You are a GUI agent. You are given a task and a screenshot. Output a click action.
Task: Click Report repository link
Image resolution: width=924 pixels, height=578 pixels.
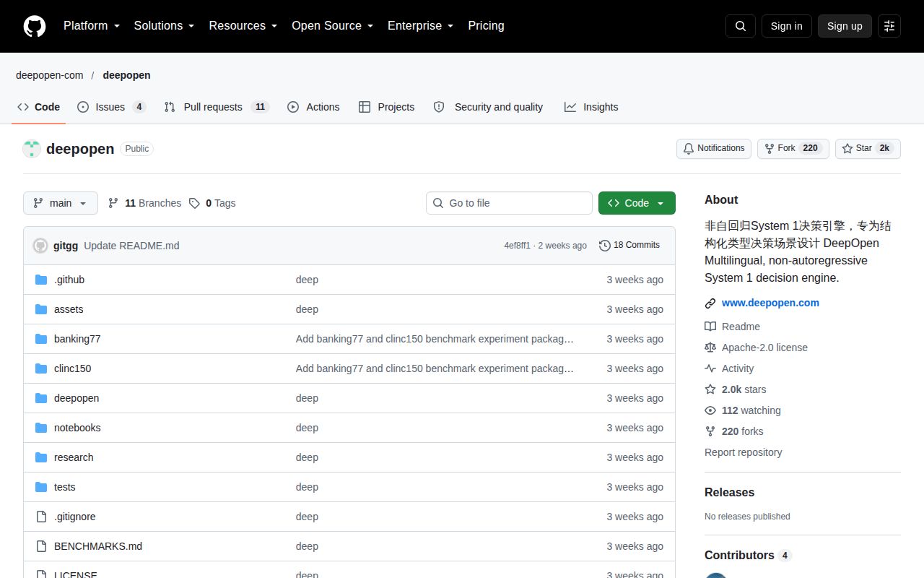point(744,452)
